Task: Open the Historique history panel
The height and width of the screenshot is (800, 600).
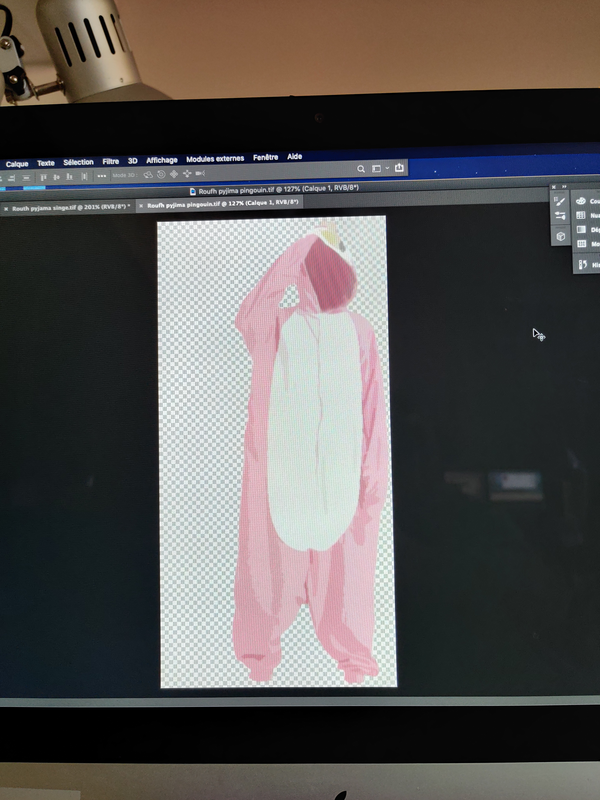Action: click(x=588, y=265)
